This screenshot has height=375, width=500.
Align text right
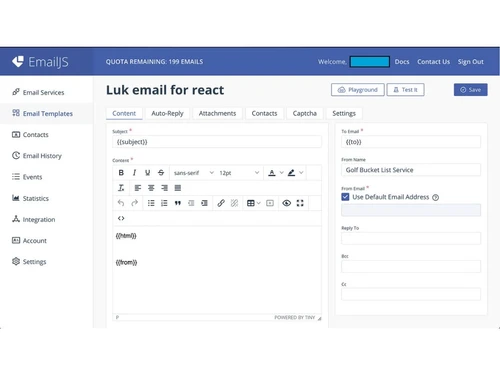tap(164, 188)
